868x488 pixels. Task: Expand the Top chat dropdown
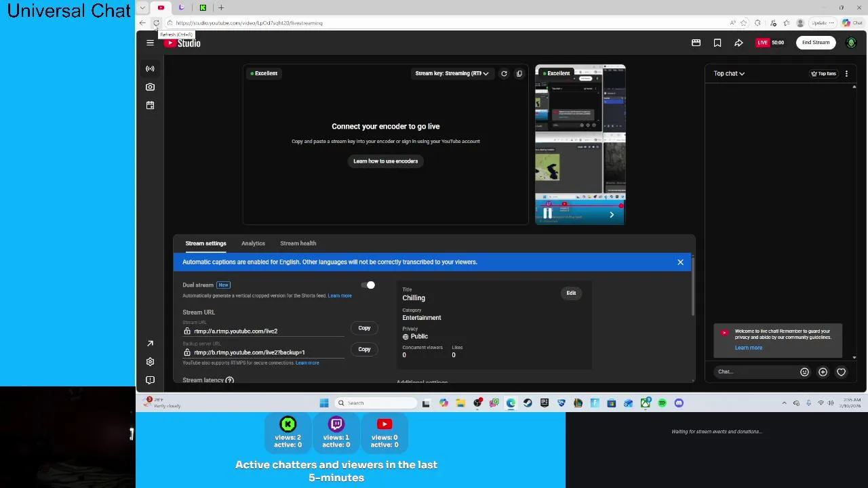pos(729,73)
